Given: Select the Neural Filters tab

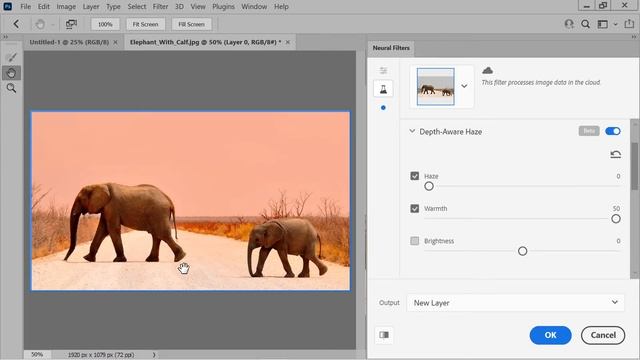Looking at the screenshot, I should coord(391,48).
